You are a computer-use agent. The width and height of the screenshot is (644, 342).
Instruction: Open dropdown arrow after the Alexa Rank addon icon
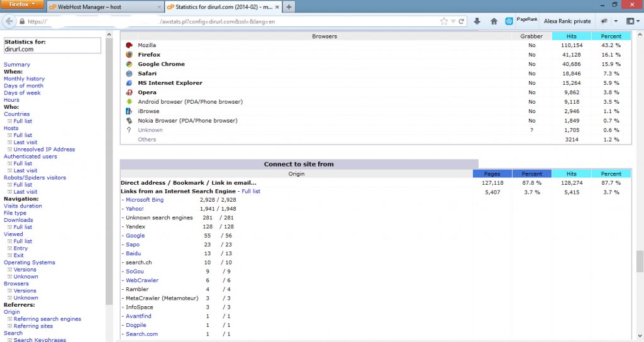(x=615, y=21)
